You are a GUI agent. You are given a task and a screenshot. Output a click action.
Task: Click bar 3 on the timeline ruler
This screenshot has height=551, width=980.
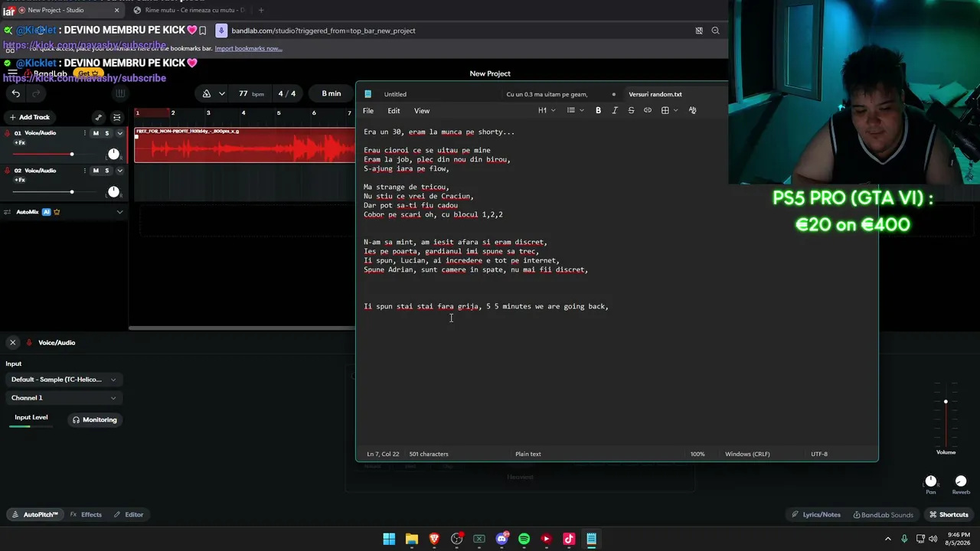click(208, 113)
